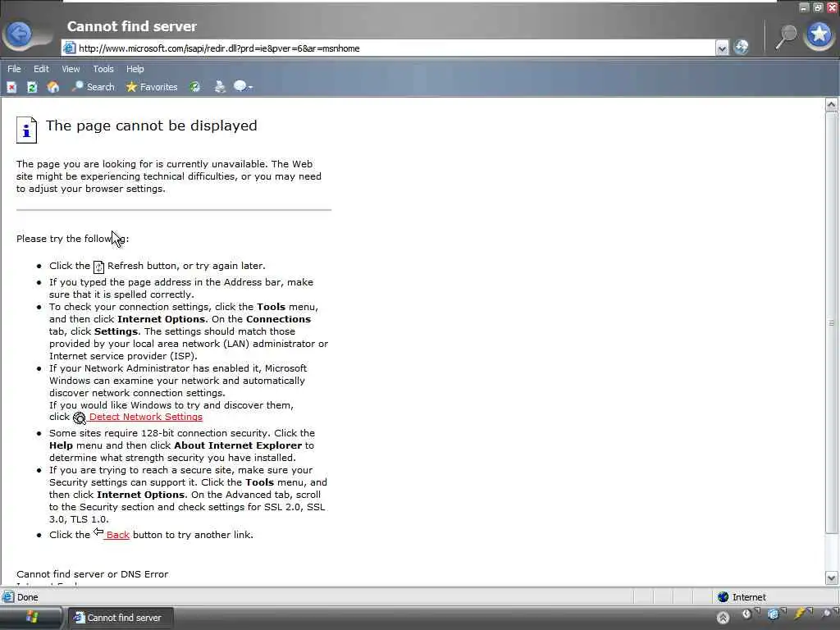
Task: Open the Help menu
Action: 135,69
